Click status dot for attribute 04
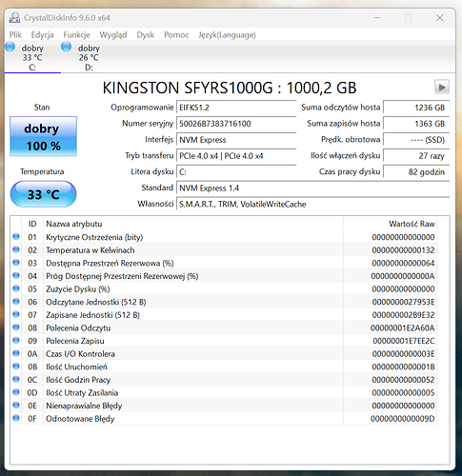This screenshot has height=476, width=462. point(16,275)
